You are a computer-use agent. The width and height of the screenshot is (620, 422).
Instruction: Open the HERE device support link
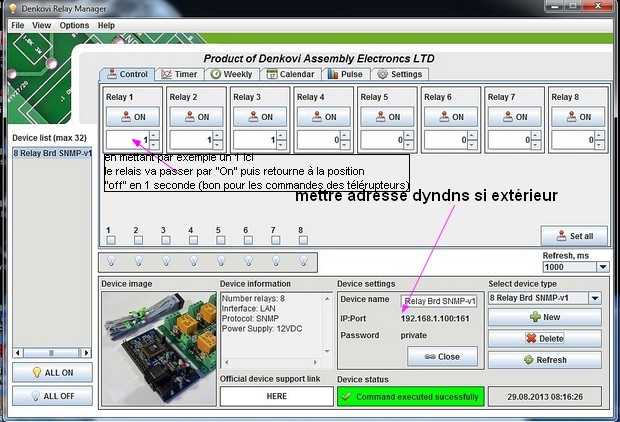[274, 397]
